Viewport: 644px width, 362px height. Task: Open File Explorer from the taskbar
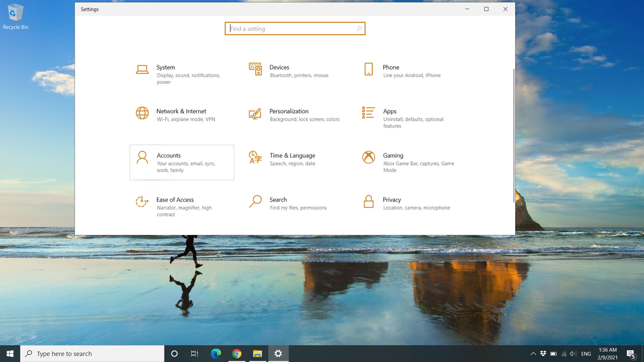click(x=258, y=353)
